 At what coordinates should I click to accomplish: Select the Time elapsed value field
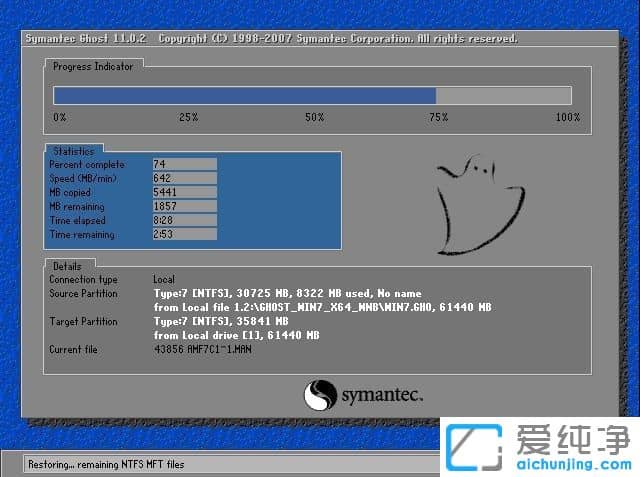tap(184, 220)
